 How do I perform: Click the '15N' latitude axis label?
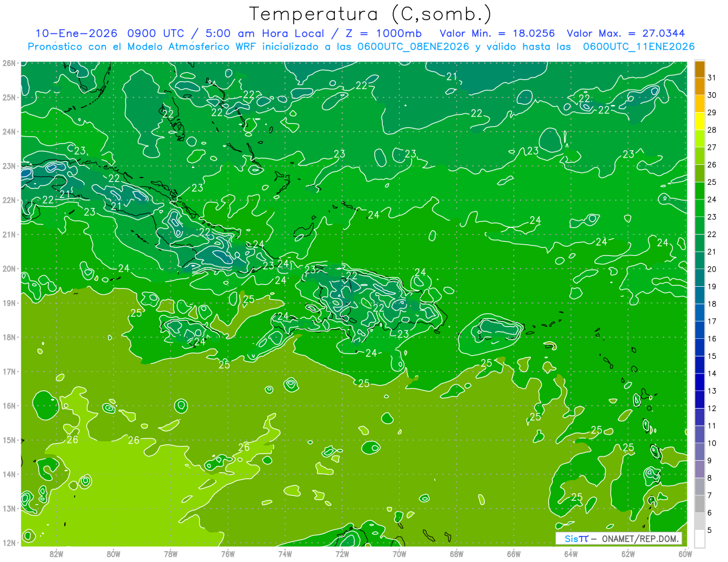tap(8, 440)
